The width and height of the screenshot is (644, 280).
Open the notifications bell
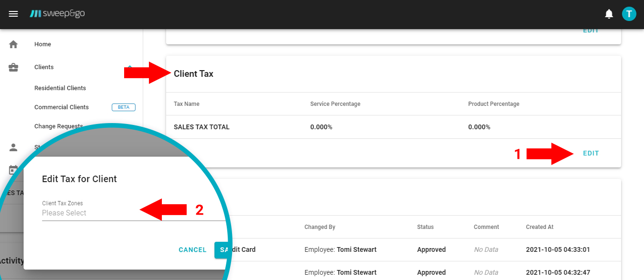(x=609, y=13)
